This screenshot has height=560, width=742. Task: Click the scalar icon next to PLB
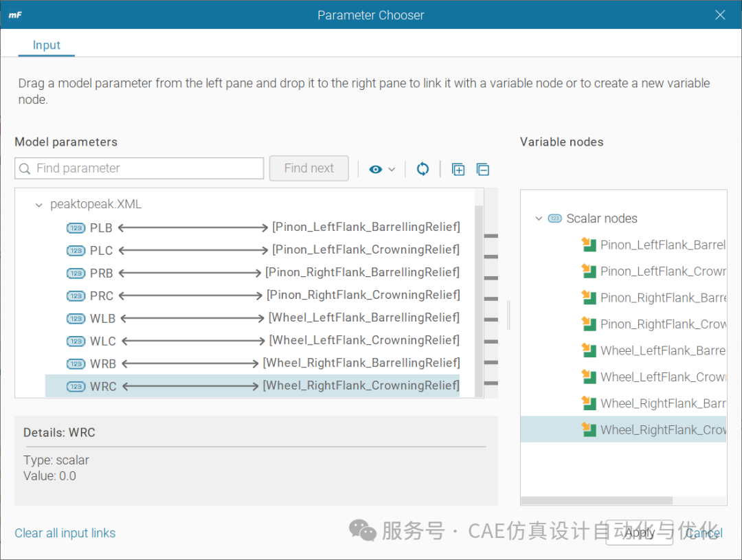[76, 228]
